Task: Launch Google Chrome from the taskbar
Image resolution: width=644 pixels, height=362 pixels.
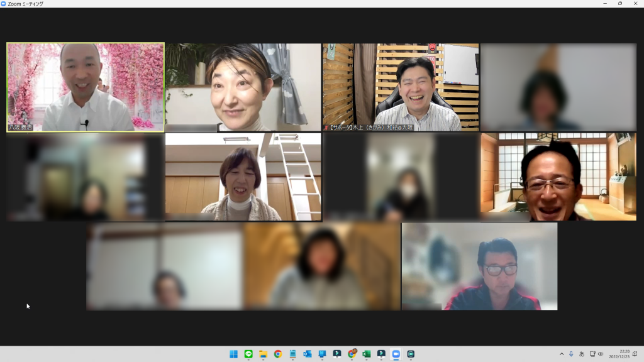Action: click(x=278, y=354)
